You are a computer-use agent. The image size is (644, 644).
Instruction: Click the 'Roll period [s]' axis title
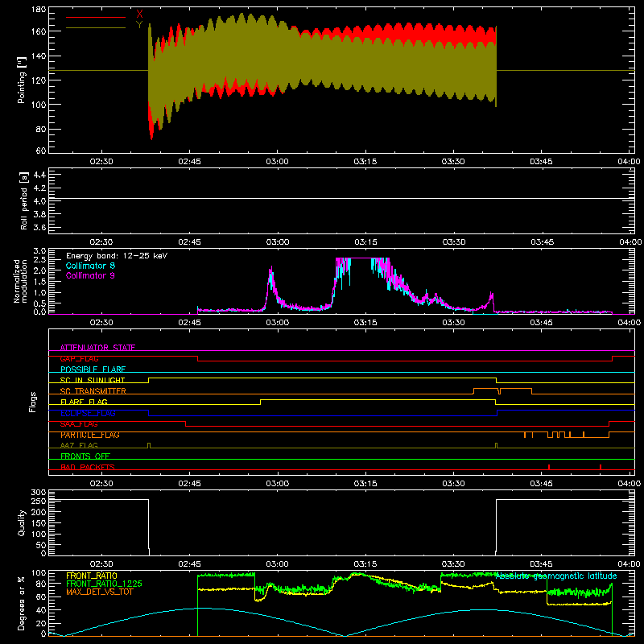point(24,200)
